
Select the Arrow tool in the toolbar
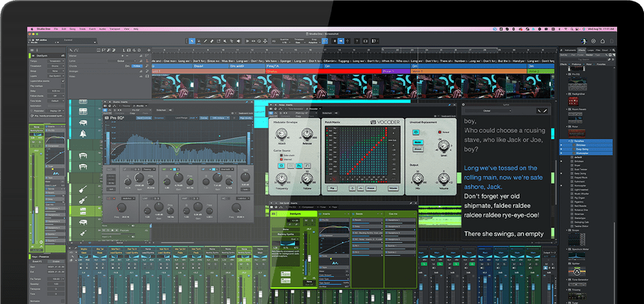pos(191,40)
